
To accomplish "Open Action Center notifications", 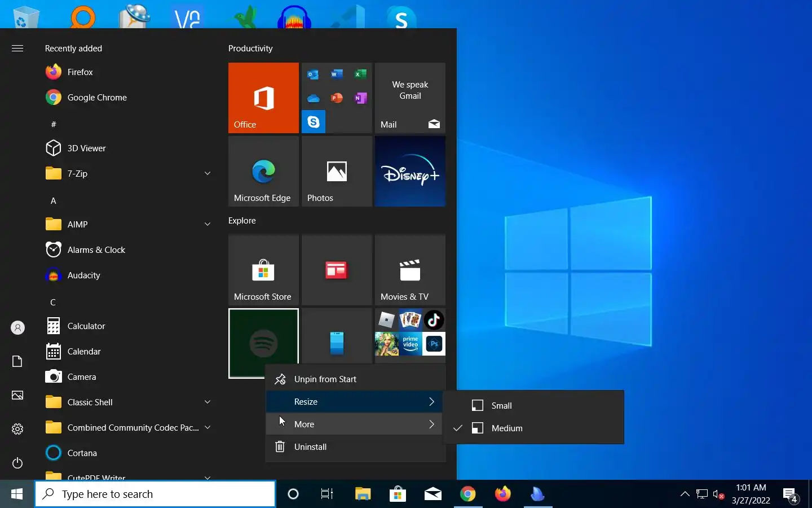I will pyautogui.click(x=790, y=495).
